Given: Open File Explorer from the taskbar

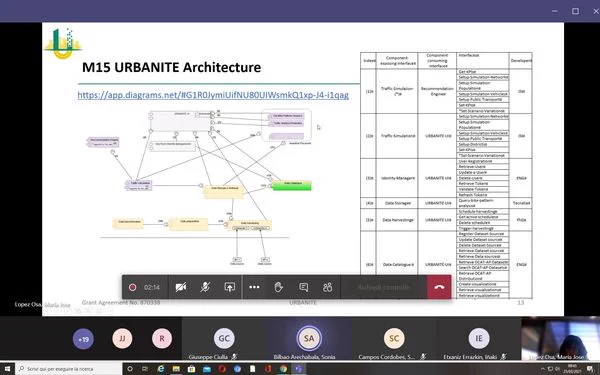Looking at the screenshot, I should coord(176,369).
